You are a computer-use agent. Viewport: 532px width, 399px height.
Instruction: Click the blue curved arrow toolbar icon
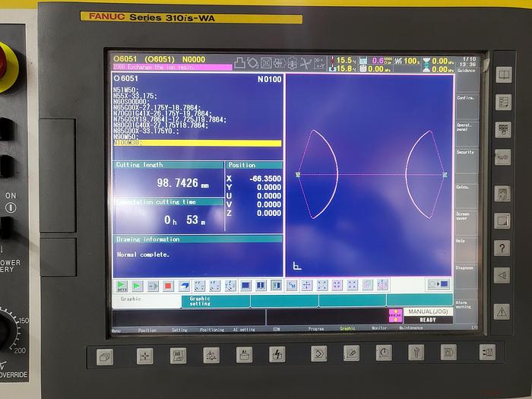(x=184, y=286)
